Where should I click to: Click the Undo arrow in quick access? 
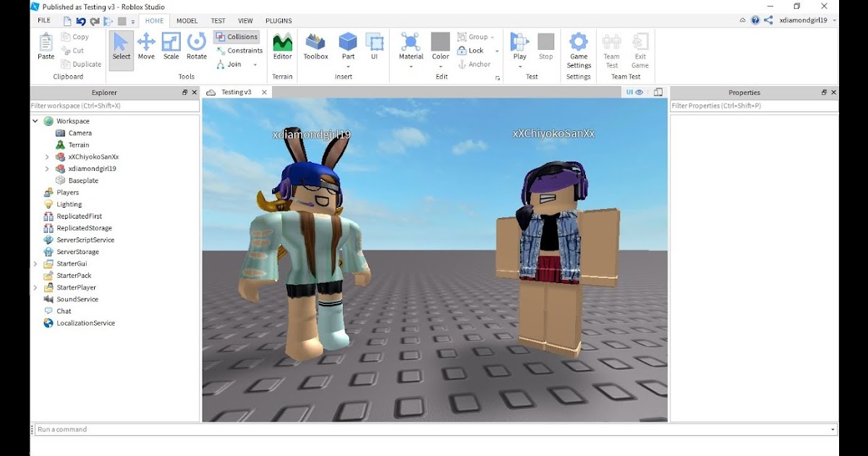tap(82, 21)
